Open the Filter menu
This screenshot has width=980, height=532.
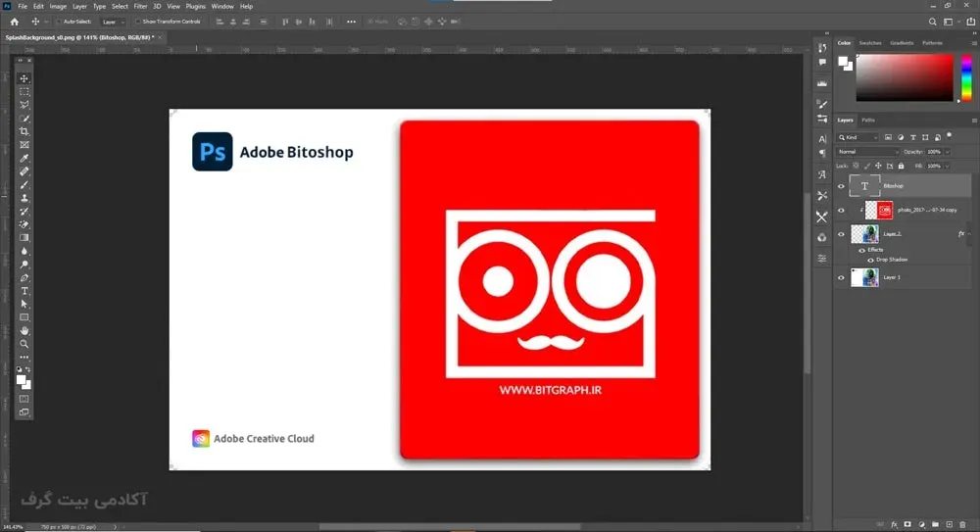[x=140, y=6]
